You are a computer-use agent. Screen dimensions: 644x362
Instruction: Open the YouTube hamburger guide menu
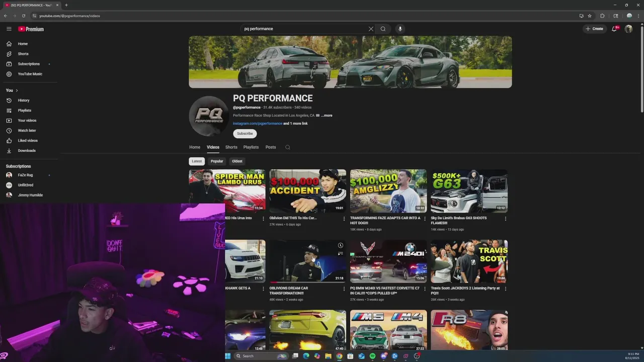point(9,29)
